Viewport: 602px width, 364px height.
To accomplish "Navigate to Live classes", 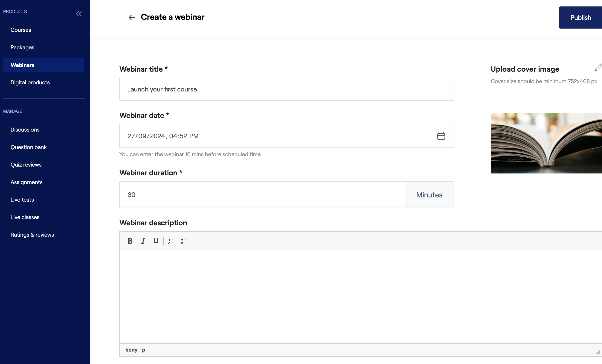I will tap(25, 217).
